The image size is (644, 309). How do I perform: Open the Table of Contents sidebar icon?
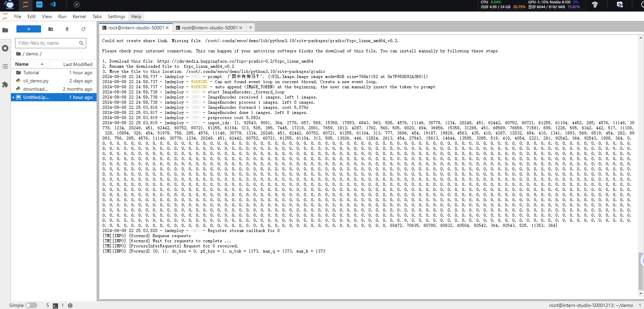point(5,66)
